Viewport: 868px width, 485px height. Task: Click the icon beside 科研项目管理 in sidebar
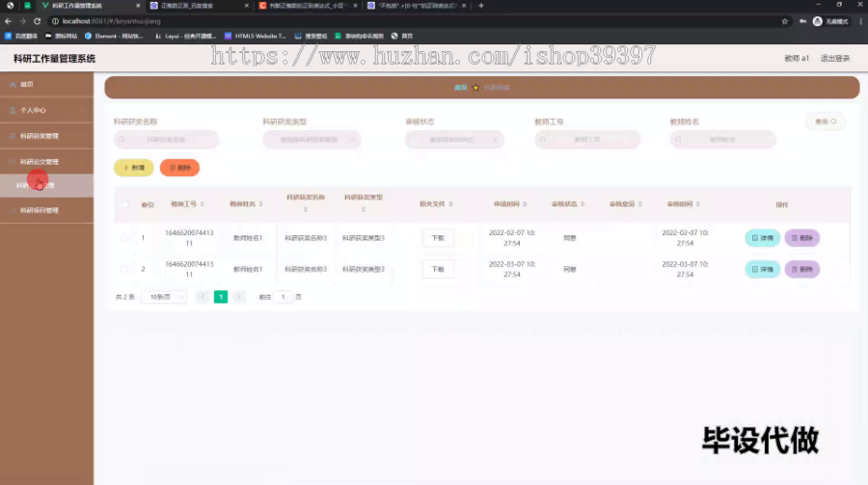[13, 210]
